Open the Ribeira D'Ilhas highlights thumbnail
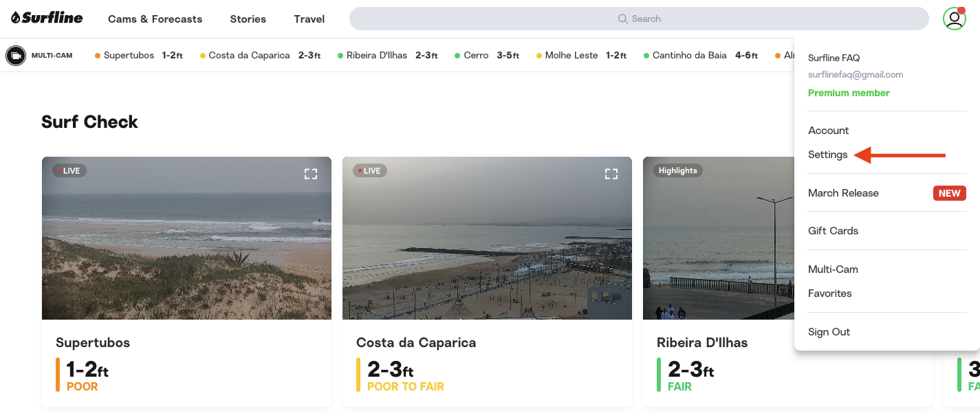 point(719,238)
